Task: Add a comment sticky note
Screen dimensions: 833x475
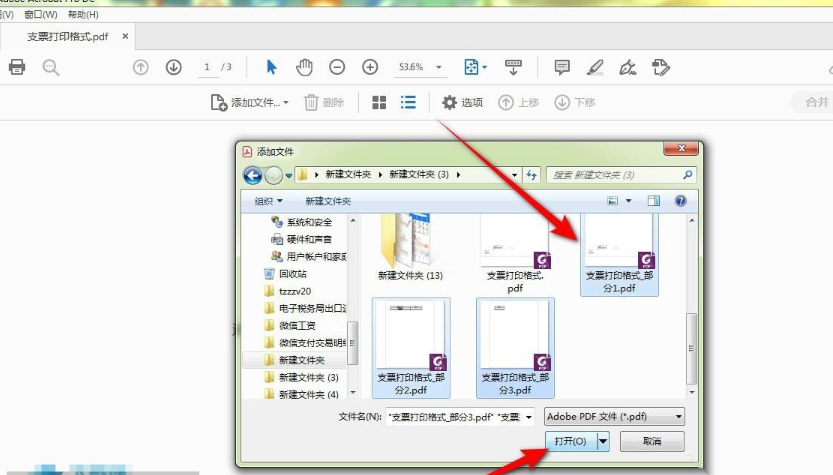Action: 562,67
